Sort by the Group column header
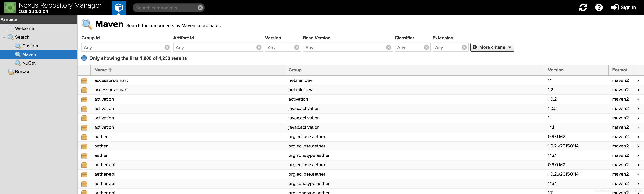 tap(414, 70)
